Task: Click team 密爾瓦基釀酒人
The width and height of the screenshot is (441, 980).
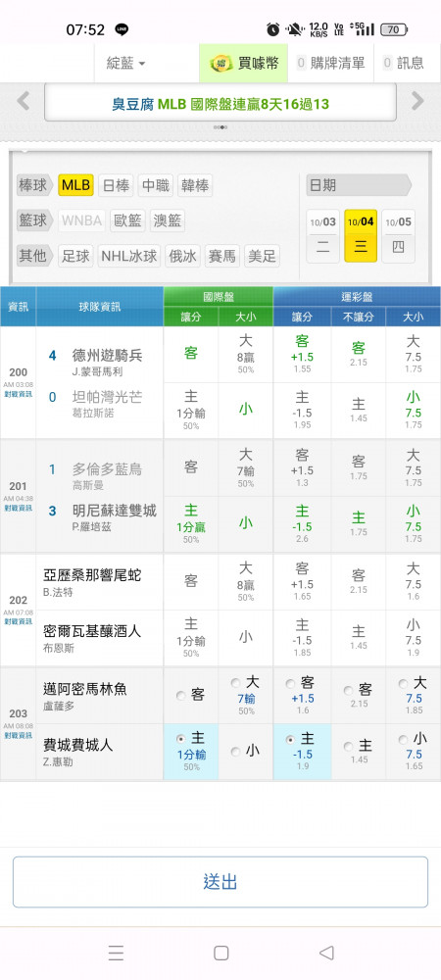Action: (x=92, y=629)
